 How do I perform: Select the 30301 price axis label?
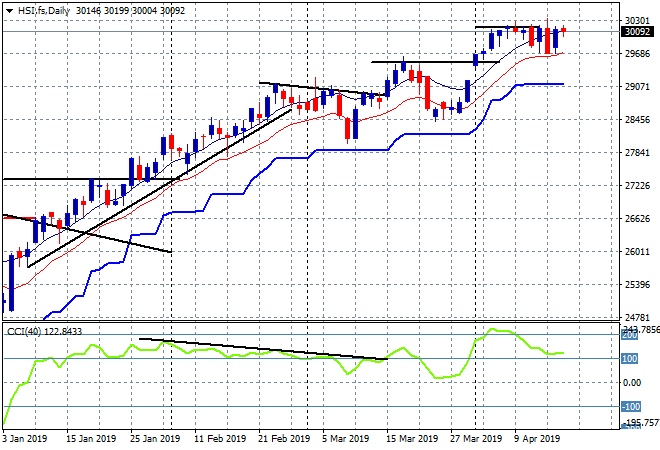click(x=637, y=21)
